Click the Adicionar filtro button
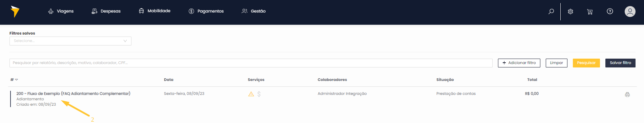The width and height of the screenshot is (644, 123). [x=519, y=63]
